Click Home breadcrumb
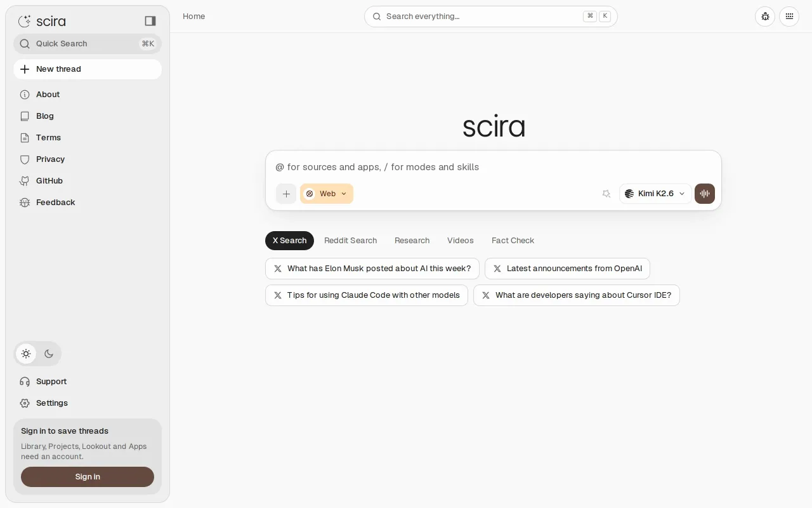 tap(193, 17)
